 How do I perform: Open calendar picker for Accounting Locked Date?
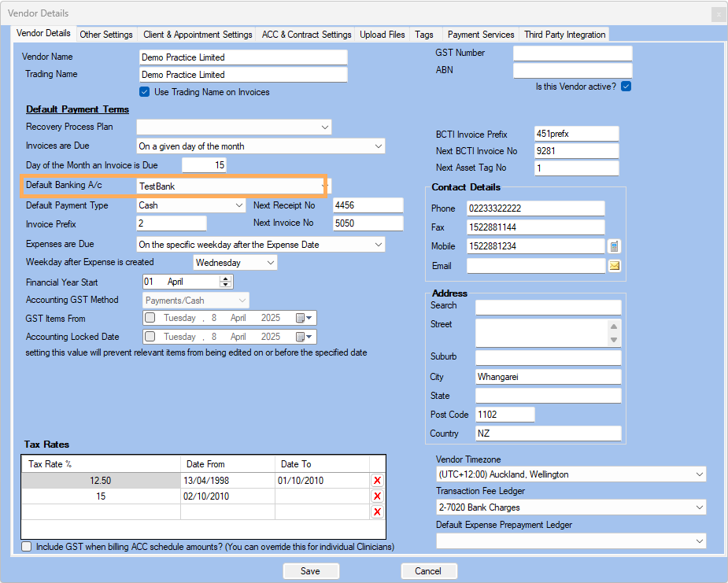point(304,337)
